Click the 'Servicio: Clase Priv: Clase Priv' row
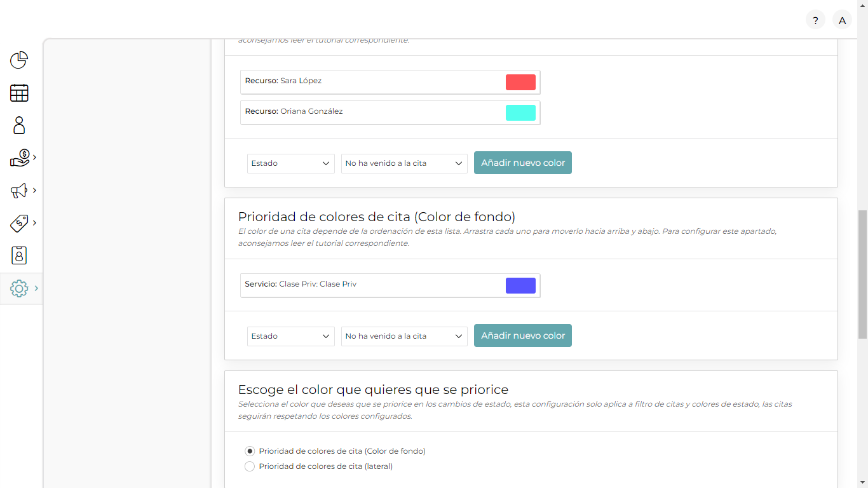The image size is (868, 488). (390, 285)
